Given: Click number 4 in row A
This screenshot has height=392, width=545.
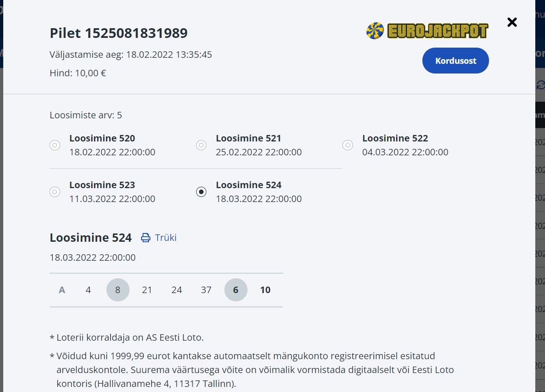Looking at the screenshot, I should click(x=88, y=290).
